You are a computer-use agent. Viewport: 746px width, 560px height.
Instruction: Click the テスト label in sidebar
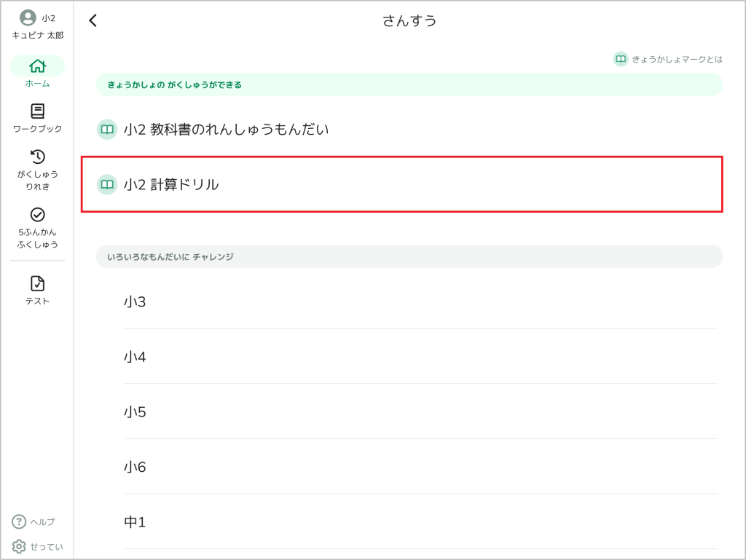(x=38, y=301)
